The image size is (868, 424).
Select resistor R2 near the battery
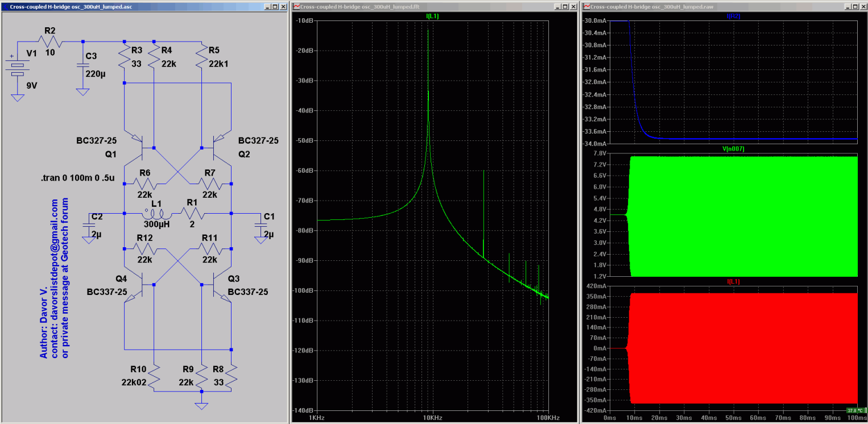(x=50, y=41)
